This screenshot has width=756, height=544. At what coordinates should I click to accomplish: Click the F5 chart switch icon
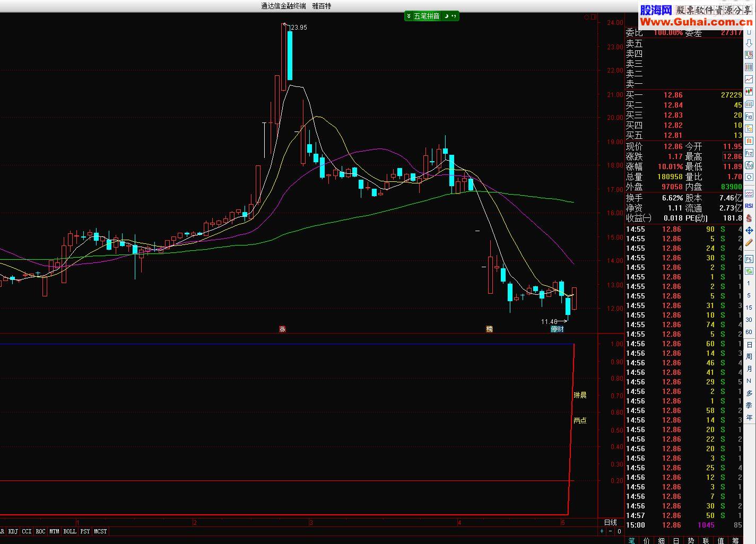tap(749, 259)
